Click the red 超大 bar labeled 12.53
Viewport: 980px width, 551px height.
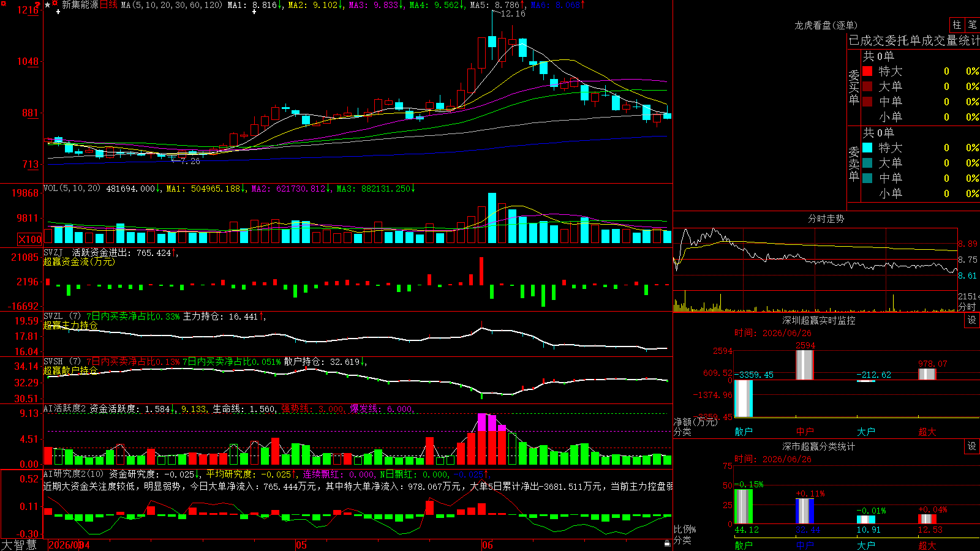927,519
